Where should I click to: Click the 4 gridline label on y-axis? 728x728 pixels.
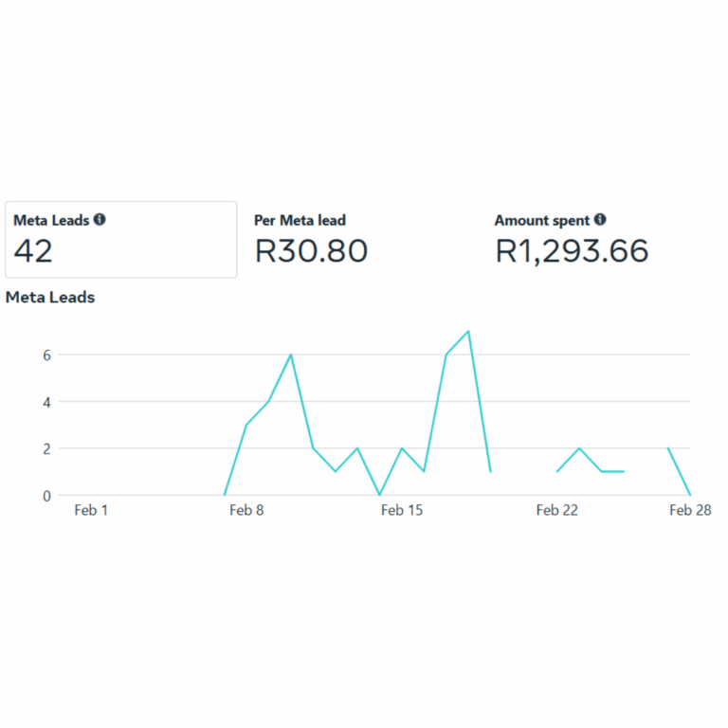coord(46,402)
